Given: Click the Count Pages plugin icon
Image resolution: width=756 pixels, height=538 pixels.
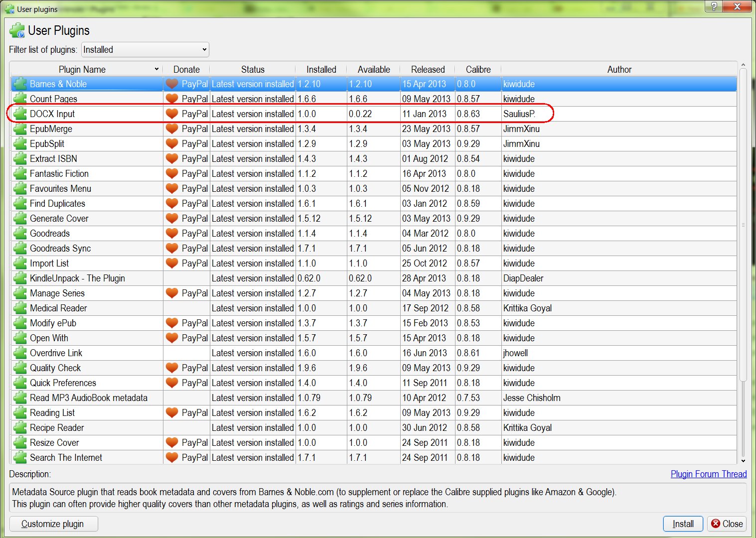Looking at the screenshot, I should (20, 99).
